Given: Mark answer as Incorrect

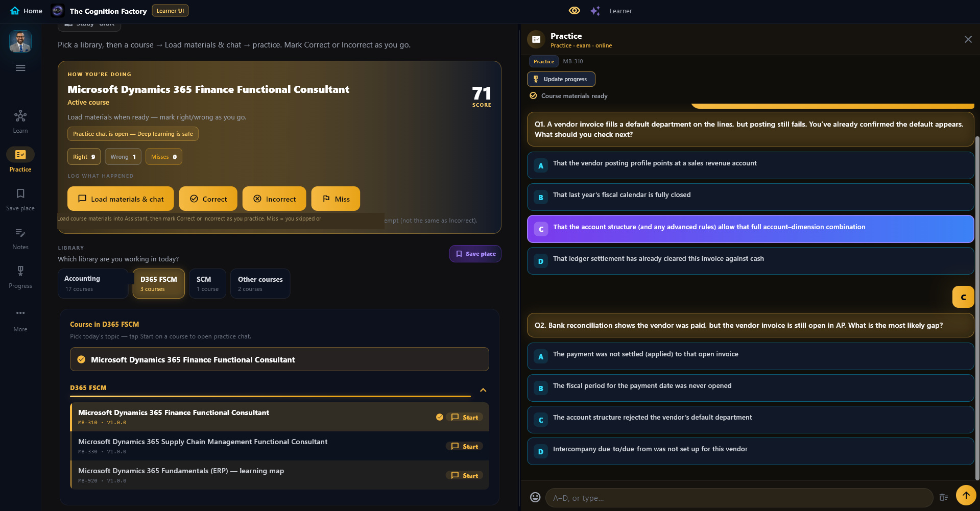Looking at the screenshot, I should [274, 199].
